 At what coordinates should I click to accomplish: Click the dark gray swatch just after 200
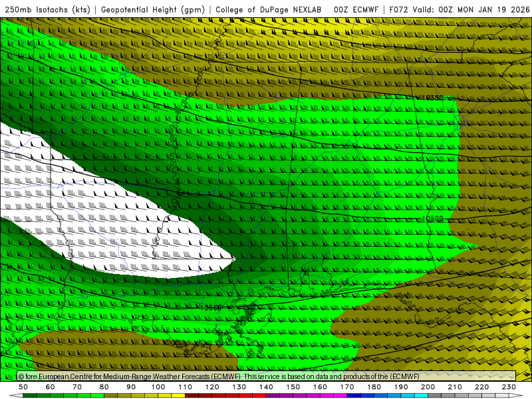point(435,396)
